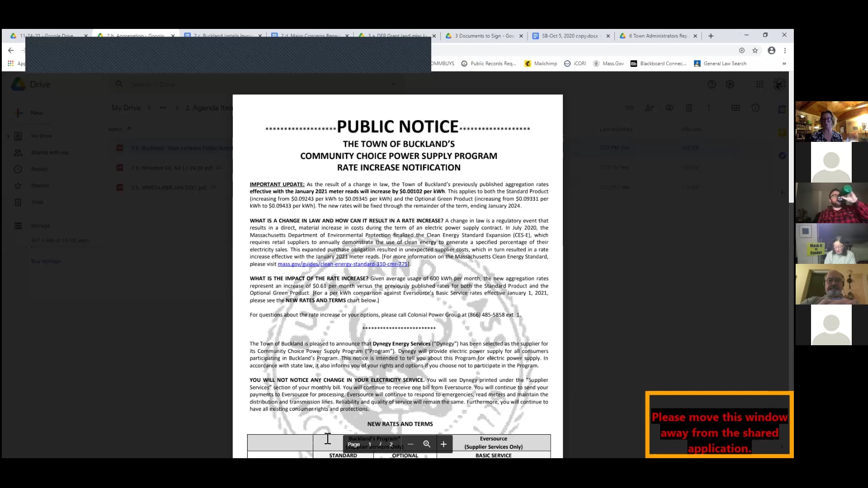Viewport: 868px width, 488px height.
Task: Reverse sort order using the Name arrow
Action: (129, 129)
